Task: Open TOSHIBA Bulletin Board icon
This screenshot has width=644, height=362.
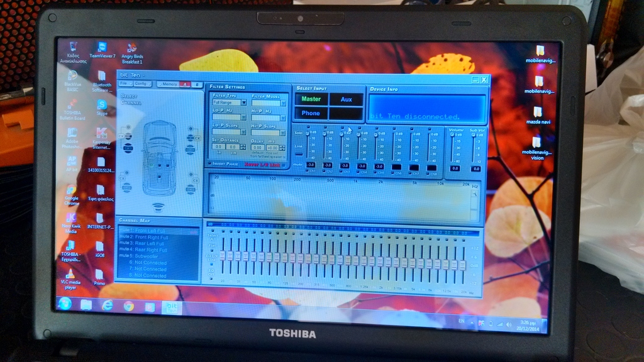Action: [x=72, y=109]
